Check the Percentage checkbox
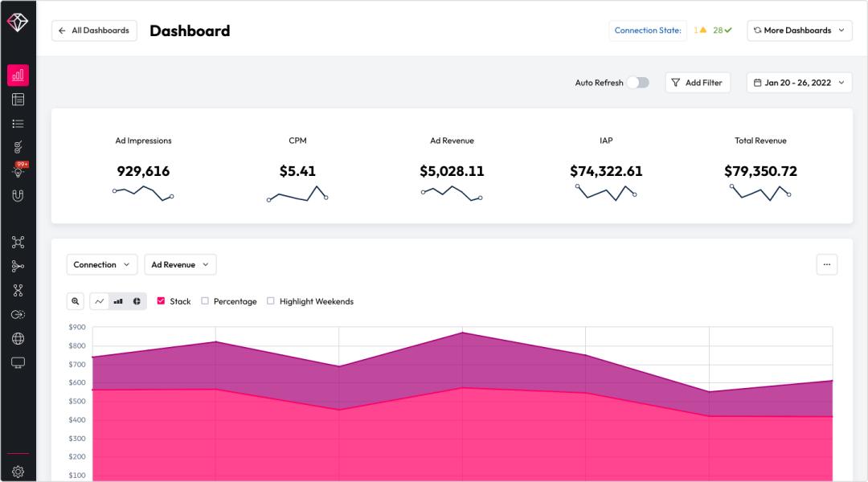868x482 pixels. pos(205,301)
